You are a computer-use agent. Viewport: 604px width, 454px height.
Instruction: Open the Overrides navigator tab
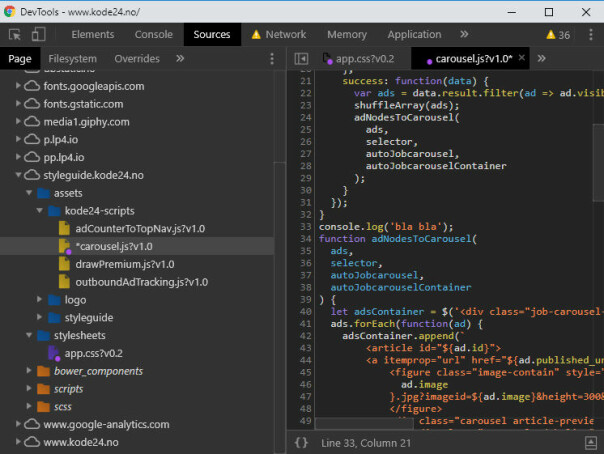point(137,59)
